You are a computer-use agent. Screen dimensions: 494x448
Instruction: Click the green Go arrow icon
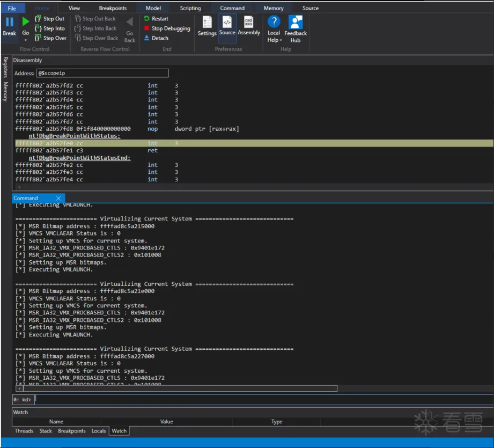tap(26, 23)
